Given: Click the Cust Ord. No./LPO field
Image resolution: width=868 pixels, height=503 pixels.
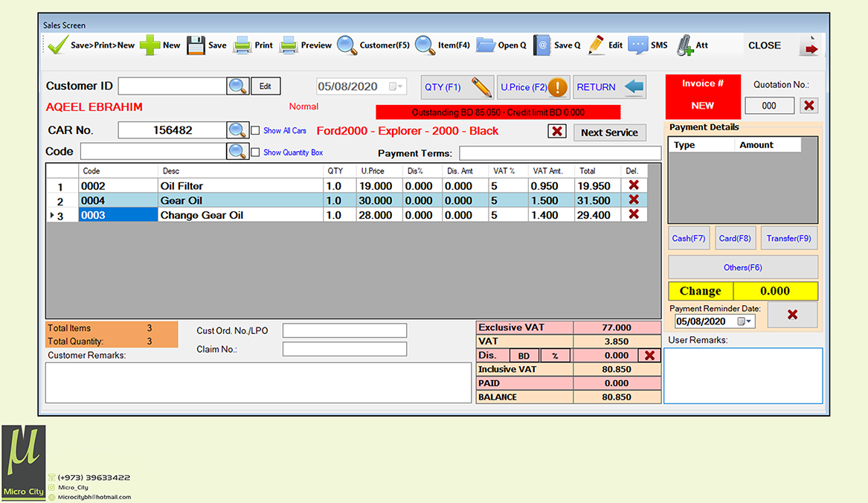Looking at the screenshot, I should (x=344, y=330).
